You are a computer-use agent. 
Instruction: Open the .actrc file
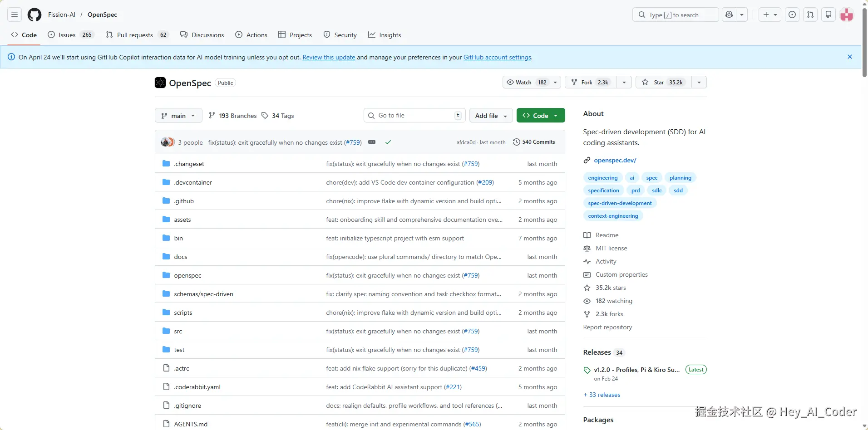click(x=182, y=368)
